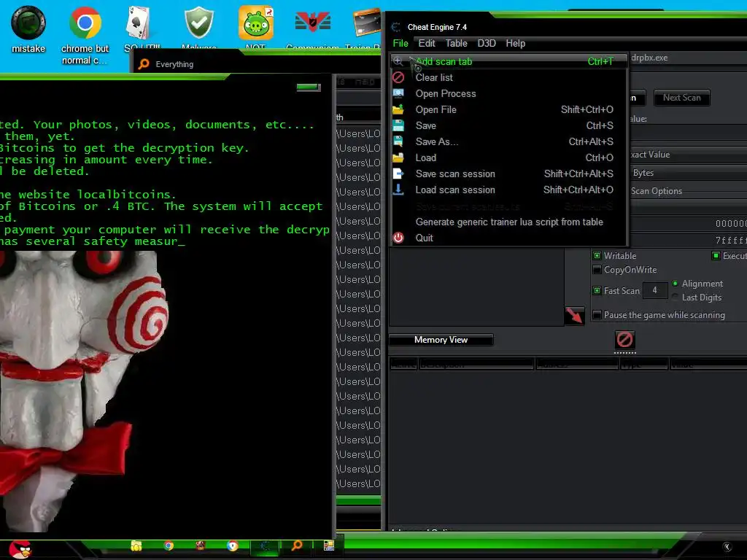Click the Cheat Engine title bar logo
This screenshot has height=560, width=747.
pos(396,27)
